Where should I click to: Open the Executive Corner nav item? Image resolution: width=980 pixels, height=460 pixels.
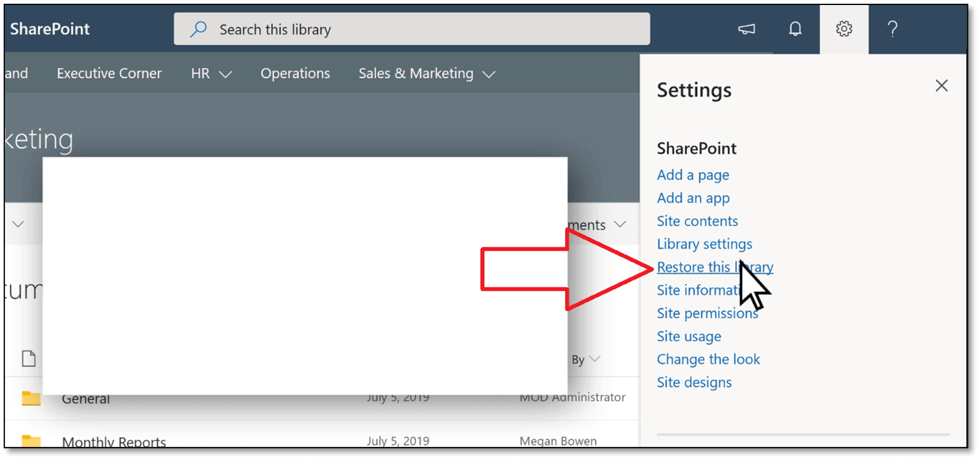pyautogui.click(x=109, y=74)
